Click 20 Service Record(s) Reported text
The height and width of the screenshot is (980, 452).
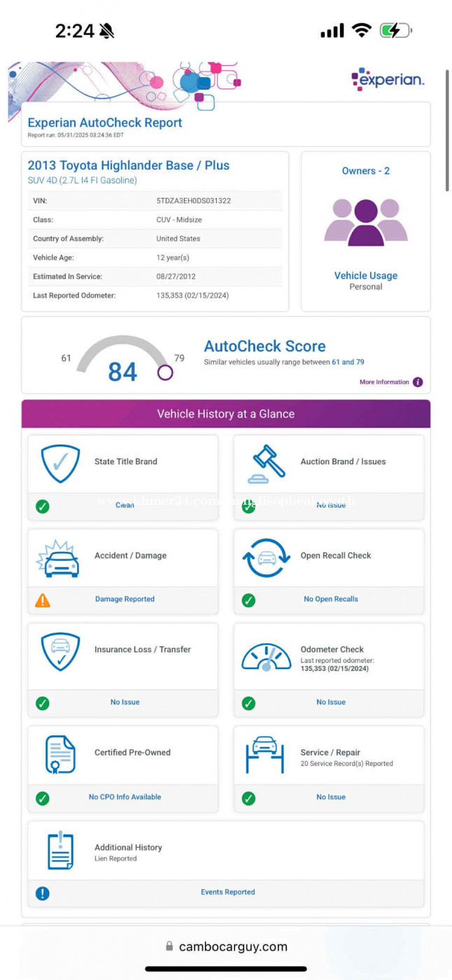347,764
